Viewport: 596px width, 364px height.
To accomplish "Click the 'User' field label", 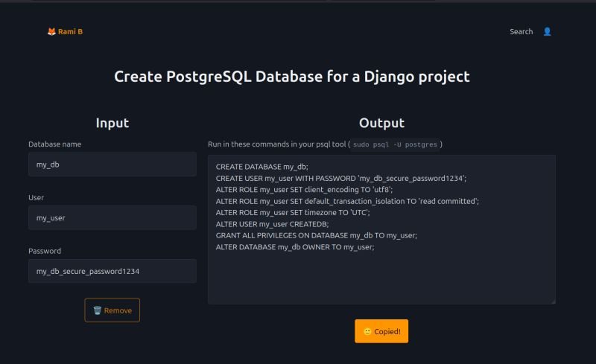I will point(36,197).
